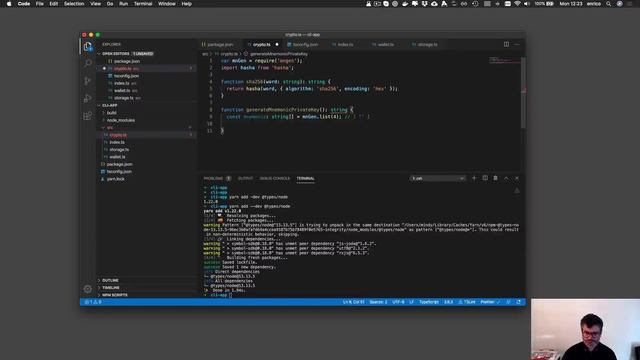Viewport: 640px width, 360px height.
Task: Click the line and column indicator
Action: click(x=353, y=302)
